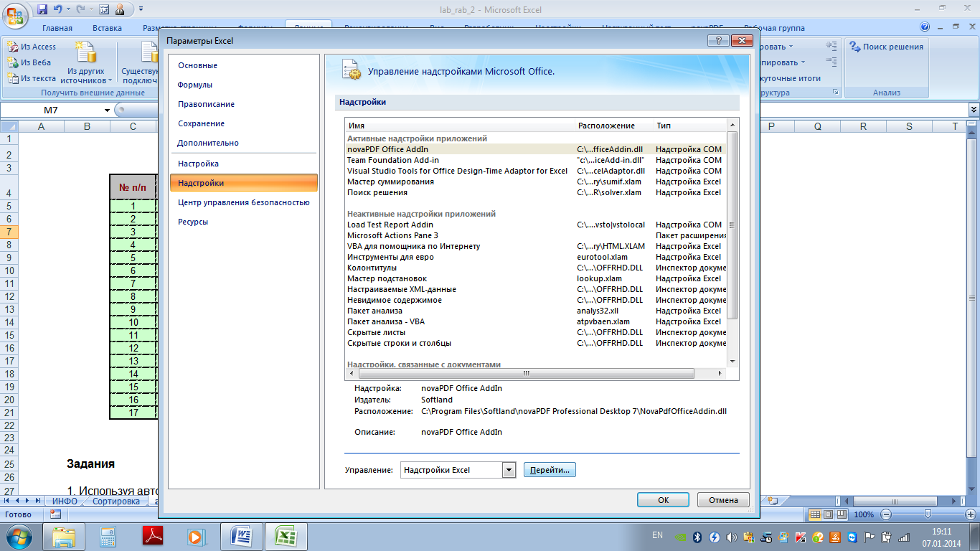Click Отмена to cancel options dialog

point(723,500)
